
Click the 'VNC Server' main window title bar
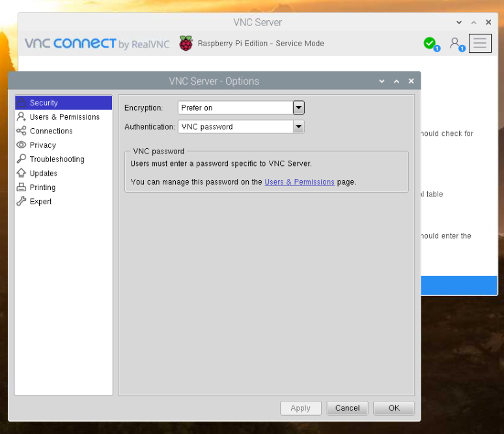pos(257,22)
